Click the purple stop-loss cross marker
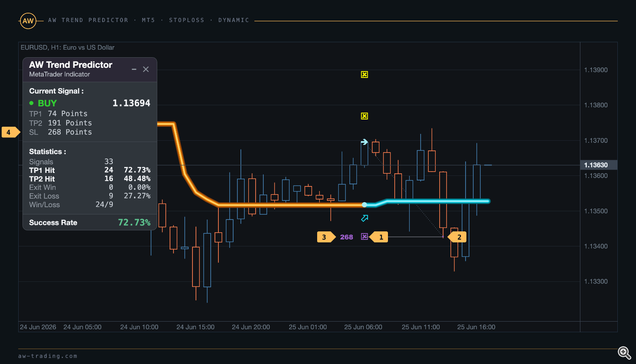 pos(364,236)
